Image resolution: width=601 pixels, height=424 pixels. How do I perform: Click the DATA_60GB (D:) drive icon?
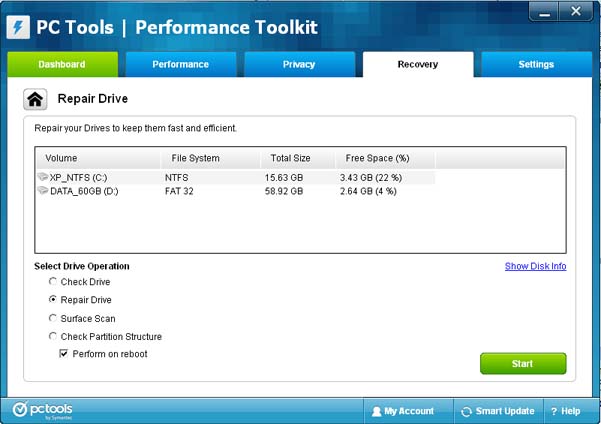43,190
